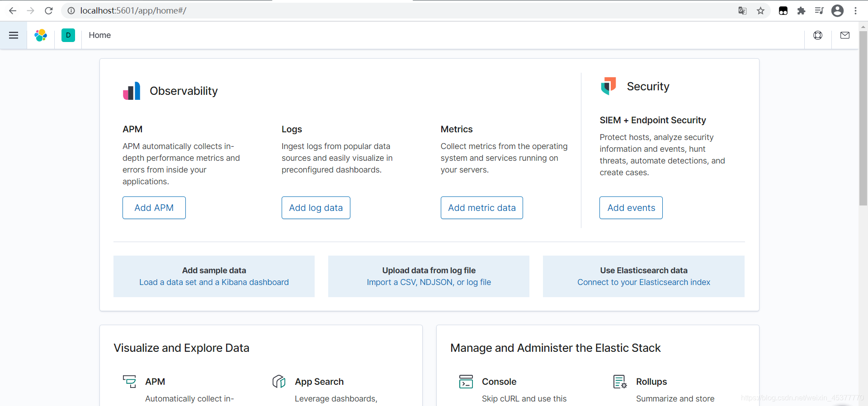
Task: Open the Chrome profile avatar
Action: coord(838,10)
